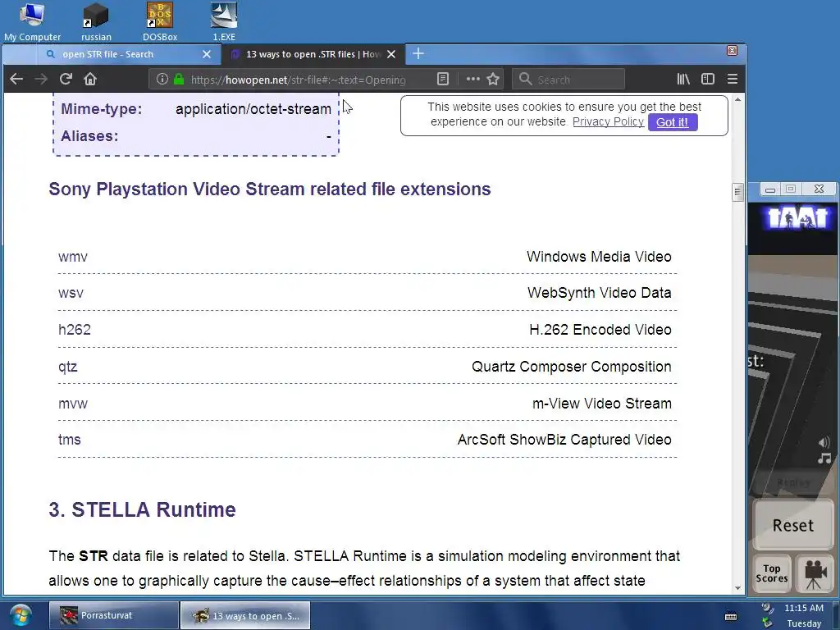Screen dimensions: 840x630
Task: Click the camera icon in game window
Action: (814, 573)
